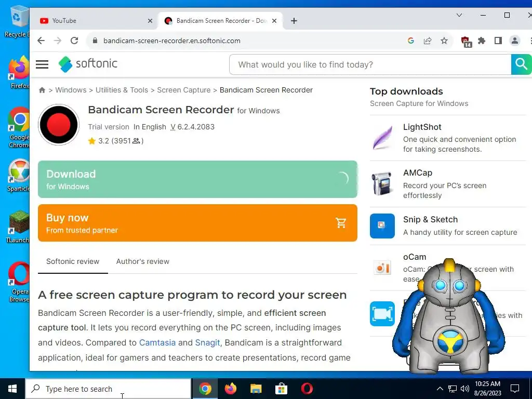
Task: Click the shopping cart icon on Buy now
Action: click(341, 223)
